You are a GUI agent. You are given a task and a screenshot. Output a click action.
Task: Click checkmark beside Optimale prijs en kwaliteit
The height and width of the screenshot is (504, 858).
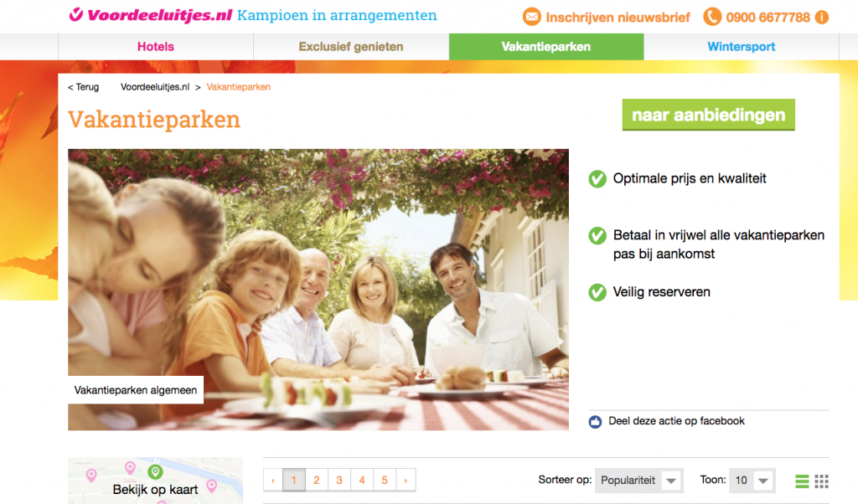point(597,179)
